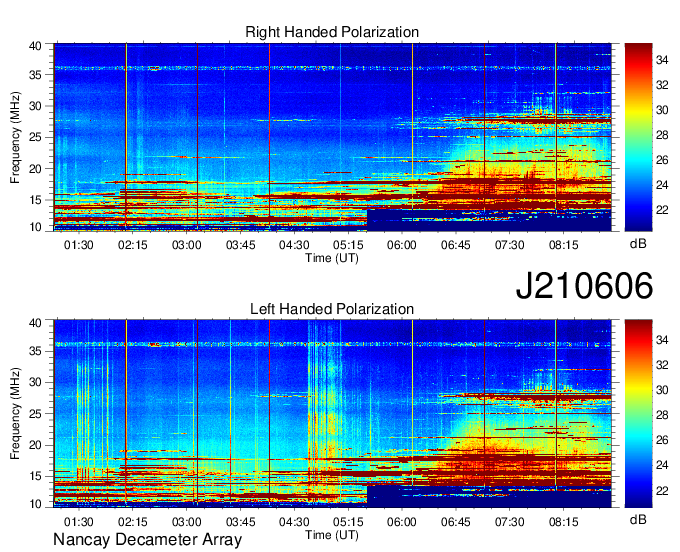Click the left-handed plot's 'Time (UT)' axis label

332,535
